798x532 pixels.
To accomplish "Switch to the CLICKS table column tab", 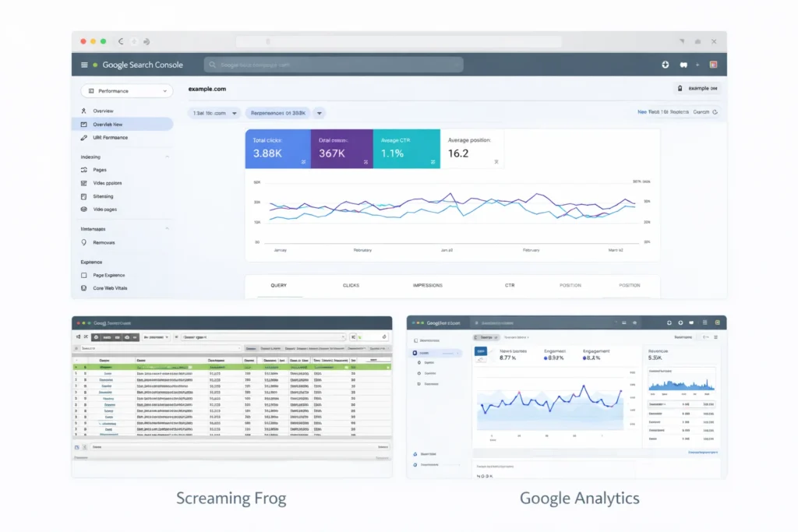I will click(x=351, y=285).
